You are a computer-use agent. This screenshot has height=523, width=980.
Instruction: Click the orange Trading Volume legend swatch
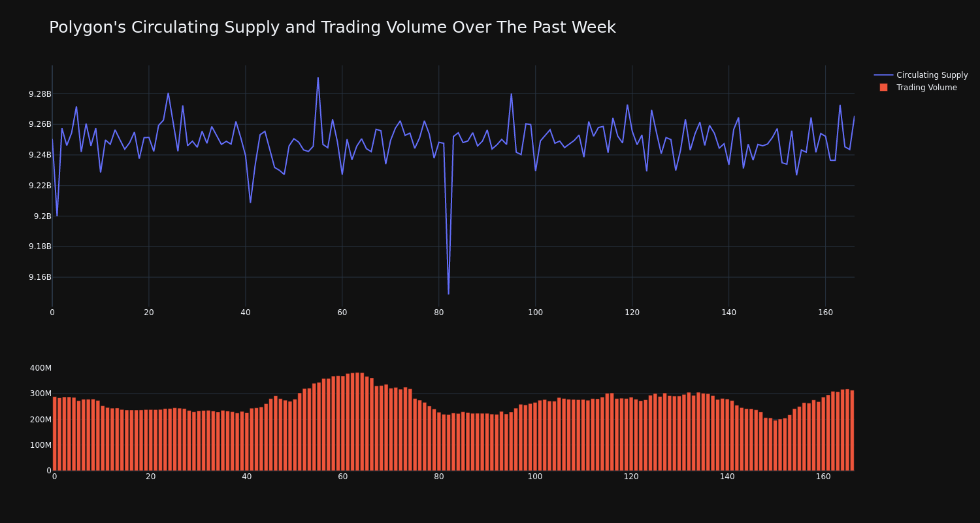pos(883,88)
